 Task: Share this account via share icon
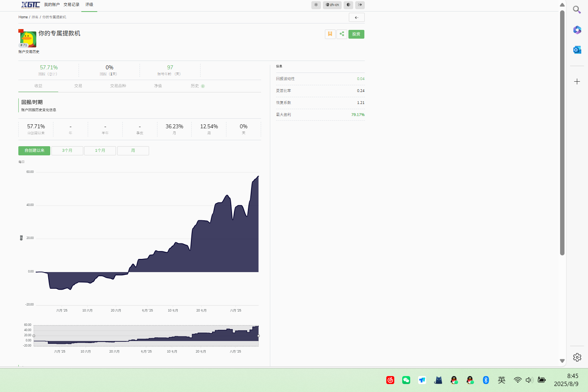(x=342, y=34)
